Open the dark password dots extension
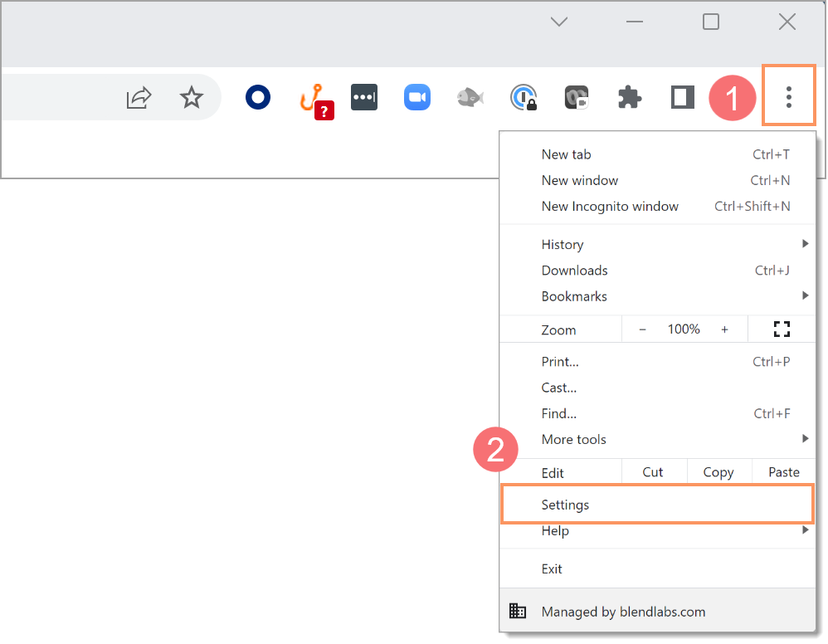 pyautogui.click(x=364, y=97)
